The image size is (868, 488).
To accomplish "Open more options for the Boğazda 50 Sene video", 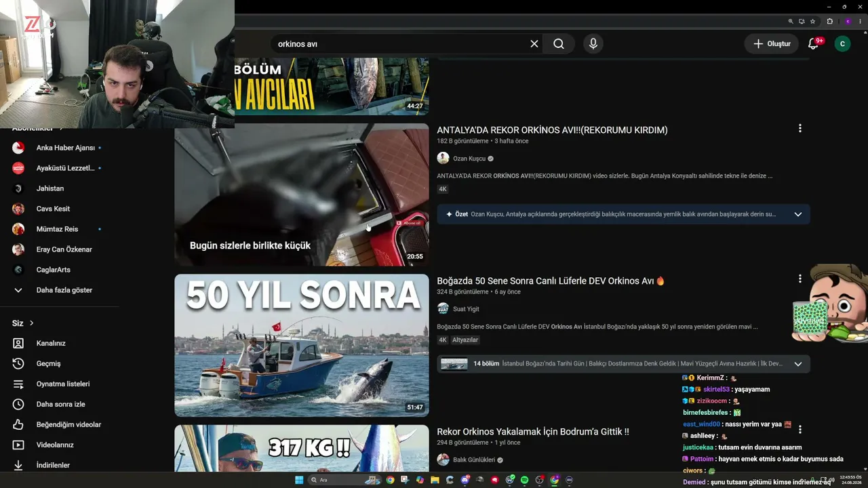I will click(x=800, y=279).
